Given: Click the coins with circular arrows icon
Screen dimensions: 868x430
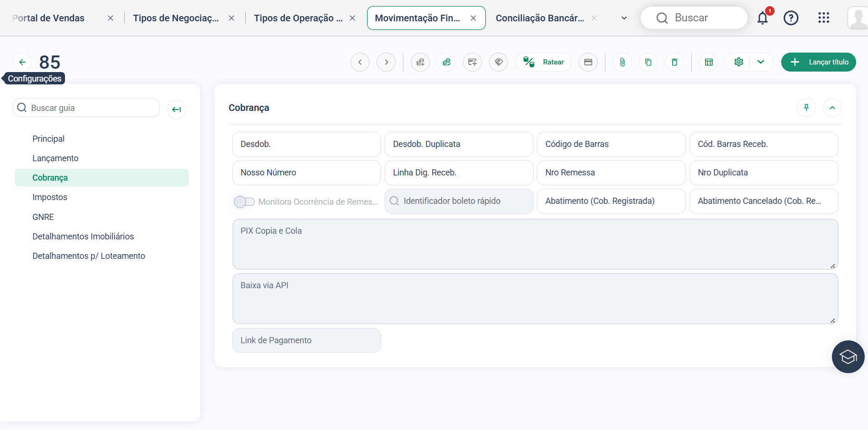Looking at the screenshot, I should (446, 62).
